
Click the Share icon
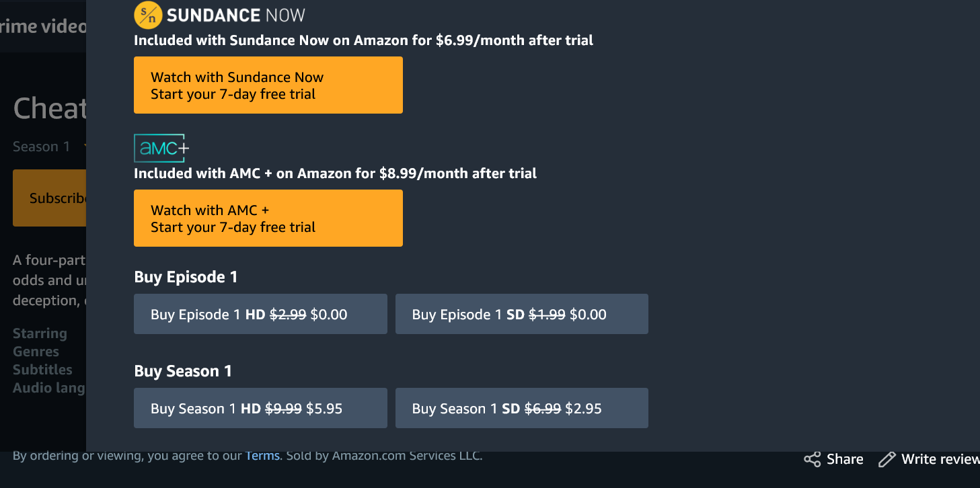pyautogui.click(x=813, y=460)
